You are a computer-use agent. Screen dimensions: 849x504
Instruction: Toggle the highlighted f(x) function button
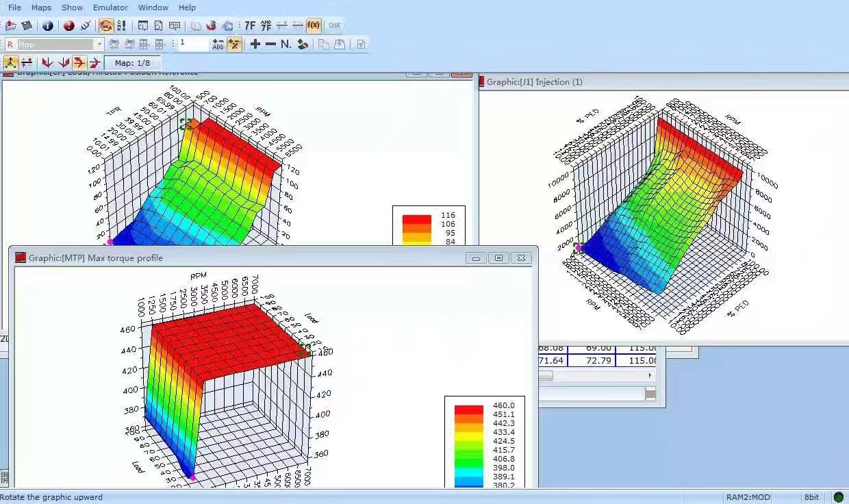(314, 26)
